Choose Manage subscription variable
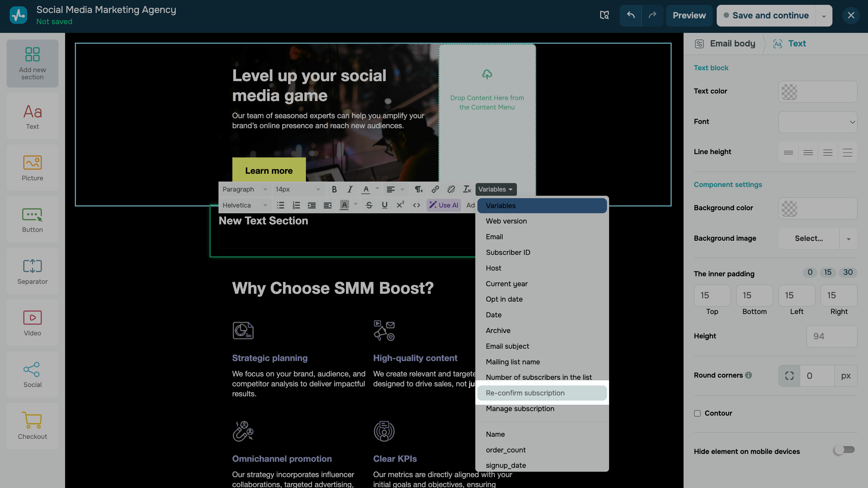This screenshot has height=488, width=868. click(542, 408)
